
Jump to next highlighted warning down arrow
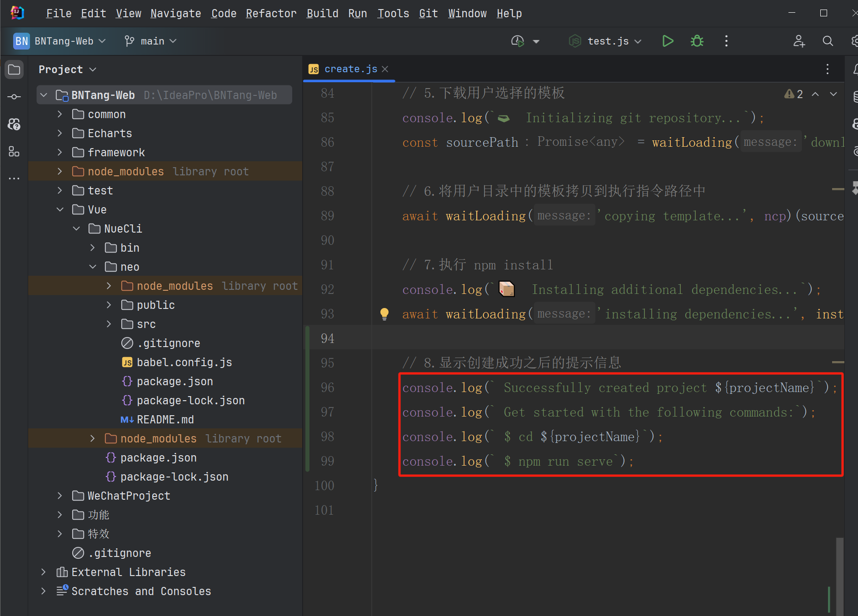[833, 94]
